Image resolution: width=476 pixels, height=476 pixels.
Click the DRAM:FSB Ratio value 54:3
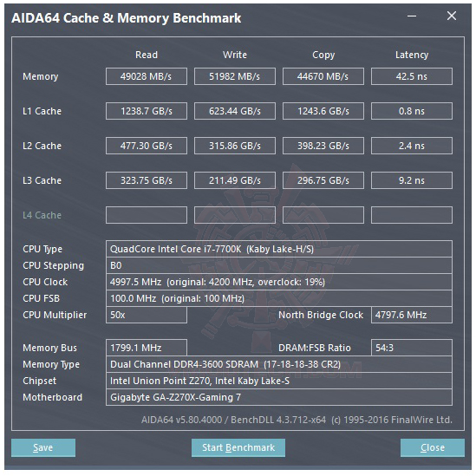point(412,348)
